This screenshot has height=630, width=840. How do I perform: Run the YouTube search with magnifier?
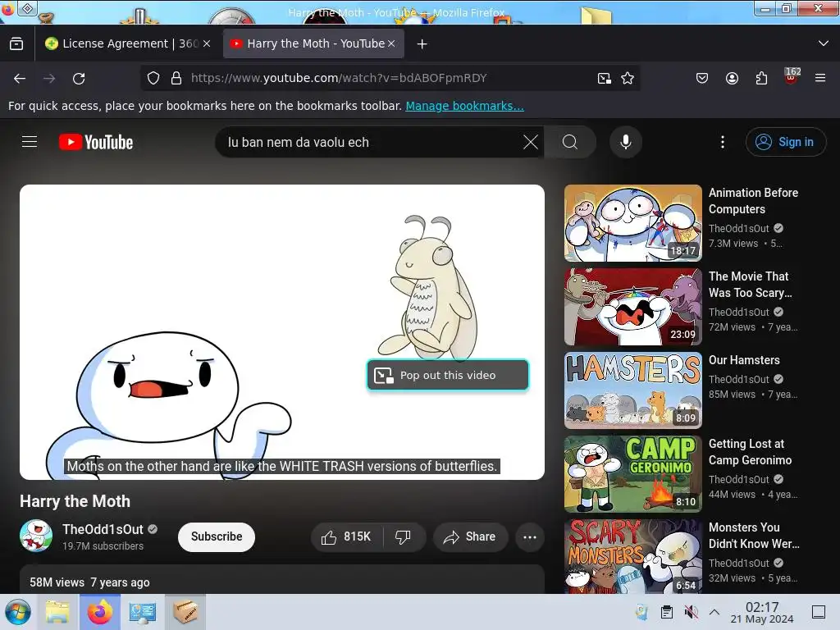tap(570, 142)
